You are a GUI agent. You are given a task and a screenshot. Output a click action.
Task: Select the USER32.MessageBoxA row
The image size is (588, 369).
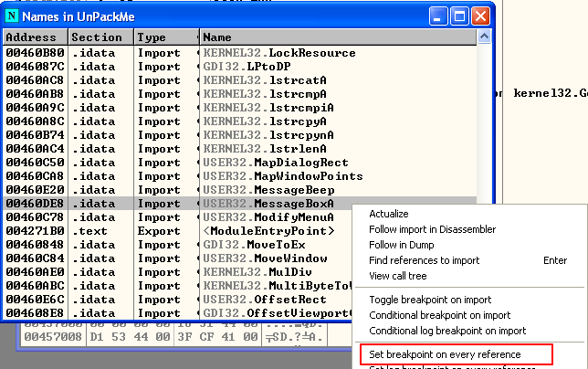pyautogui.click(x=239, y=204)
